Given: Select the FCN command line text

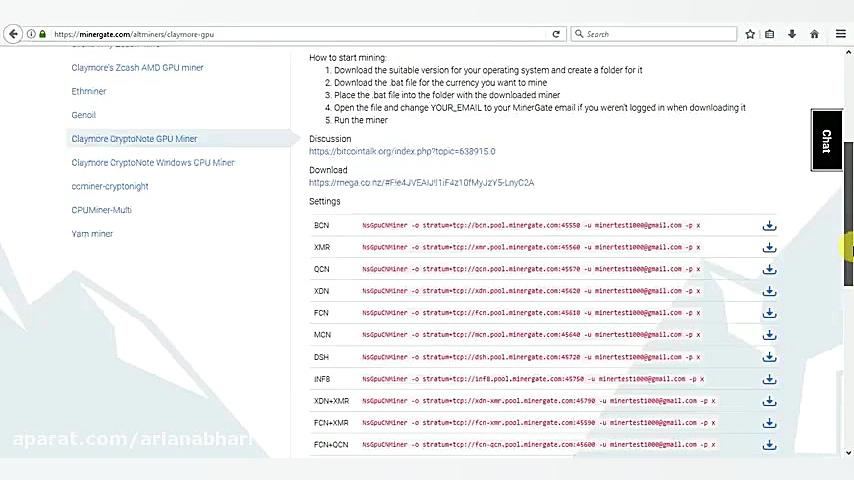Looking at the screenshot, I should pos(531,313).
